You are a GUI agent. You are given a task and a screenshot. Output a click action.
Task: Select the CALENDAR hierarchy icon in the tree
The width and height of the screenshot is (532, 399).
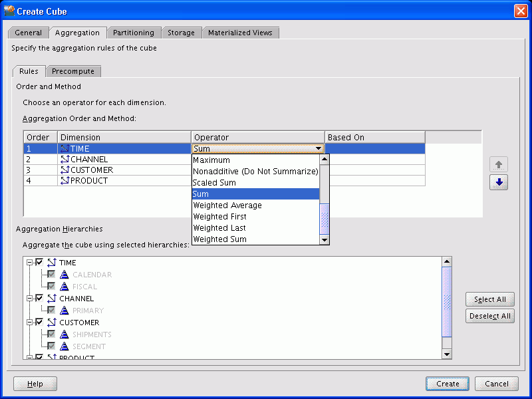pos(65,274)
